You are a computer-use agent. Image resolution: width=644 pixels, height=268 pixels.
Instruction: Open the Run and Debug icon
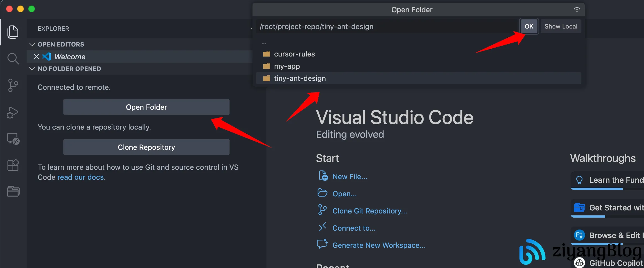[x=13, y=113]
